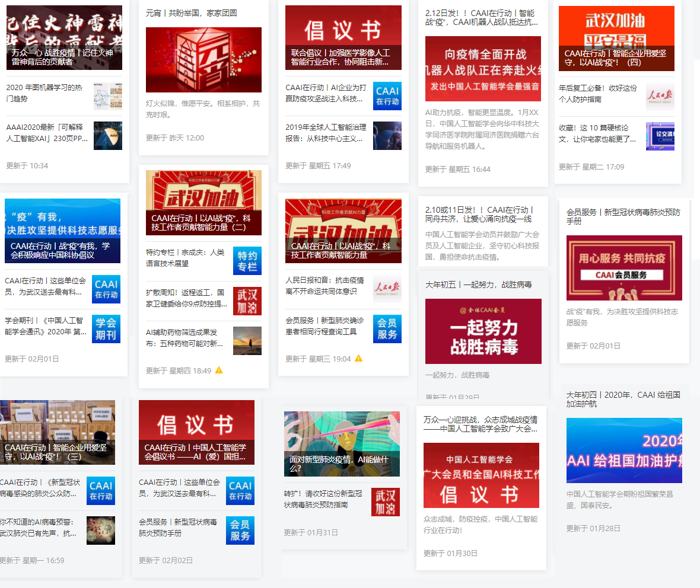Viewport: 700px width, 588px height.
Task: Click the warning icon beside 星期三 19:04
Action: pyautogui.click(x=358, y=359)
